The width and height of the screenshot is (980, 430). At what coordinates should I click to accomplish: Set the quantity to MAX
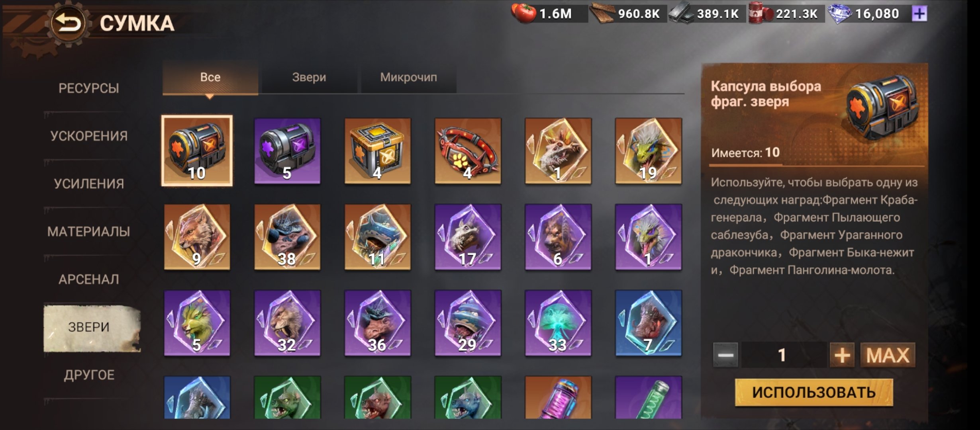[x=888, y=355]
